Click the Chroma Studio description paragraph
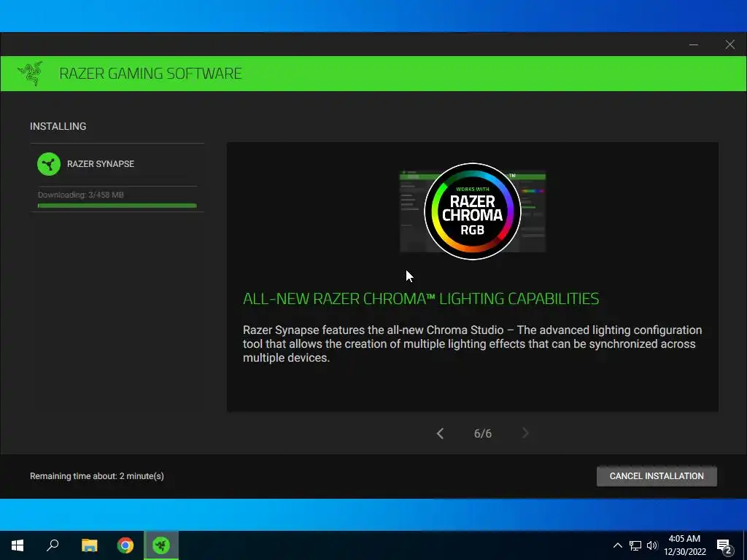Image resolution: width=747 pixels, height=560 pixels. [x=472, y=344]
